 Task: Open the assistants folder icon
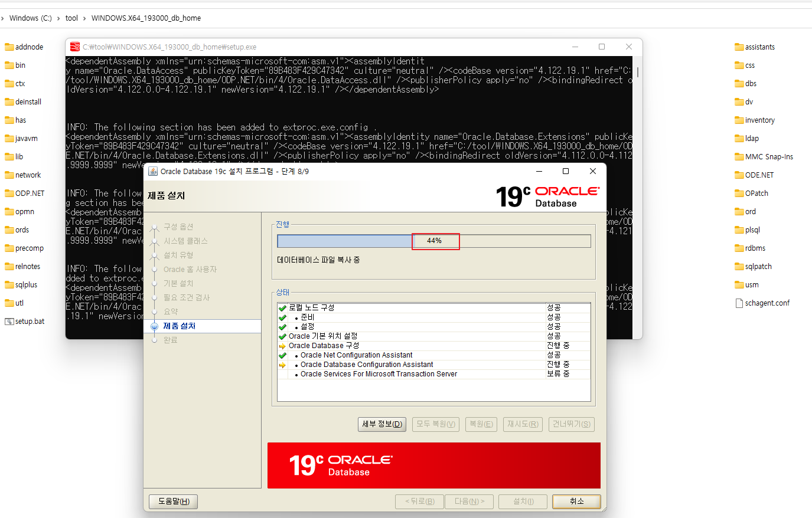click(x=739, y=47)
